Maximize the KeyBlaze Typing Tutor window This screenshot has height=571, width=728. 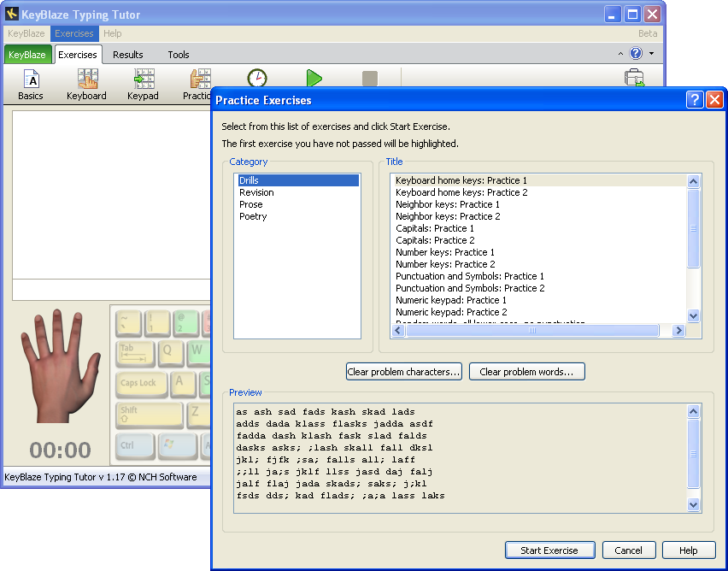coord(632,14)
